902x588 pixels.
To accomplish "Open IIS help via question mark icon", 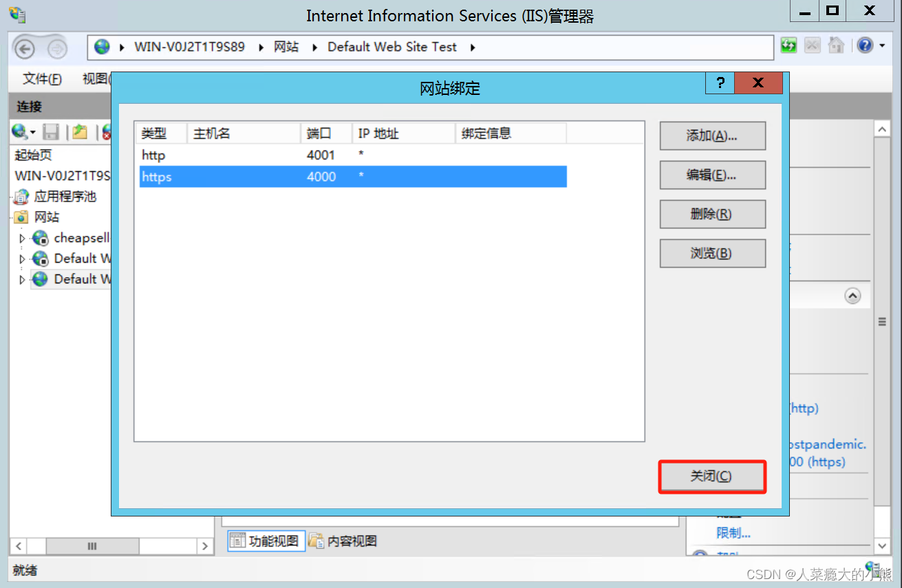I will [x=865, y=46].
